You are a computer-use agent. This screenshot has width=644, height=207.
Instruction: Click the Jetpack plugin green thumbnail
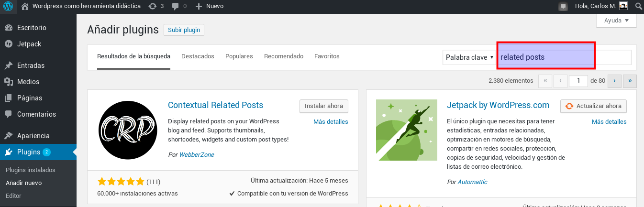[406, 130]
